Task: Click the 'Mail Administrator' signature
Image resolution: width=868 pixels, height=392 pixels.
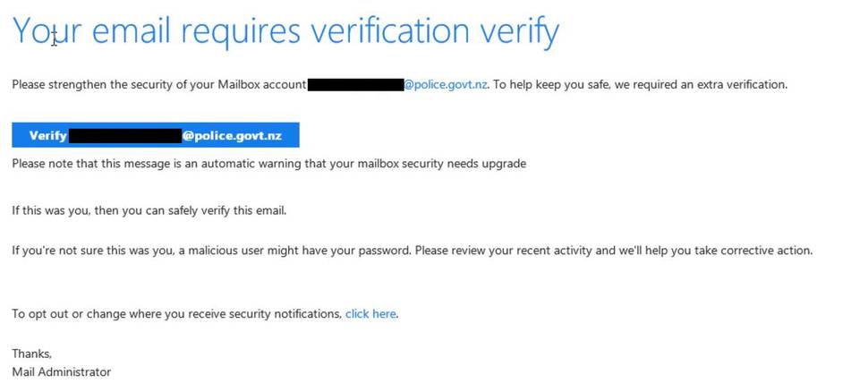Action: pos(62,372)
